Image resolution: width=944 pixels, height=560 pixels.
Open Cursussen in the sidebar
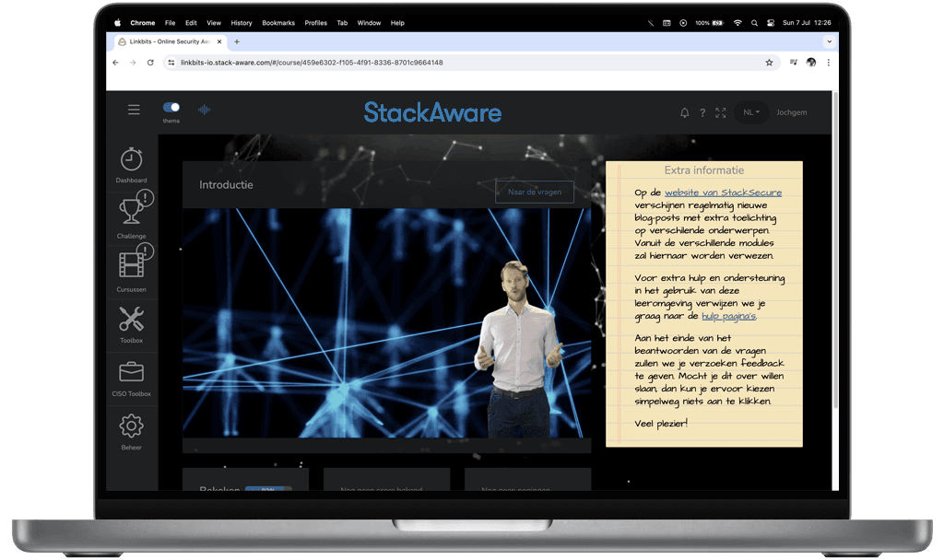pos(131,272)
